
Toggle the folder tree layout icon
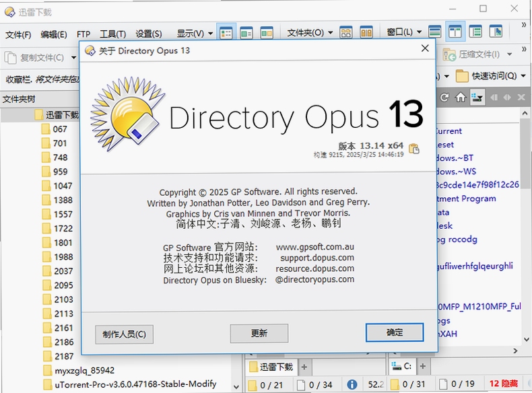(475, 32)
